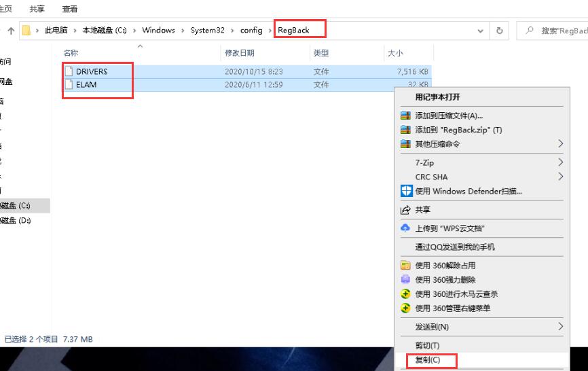Click System32 breadcrumb segment
The width and height of the screenshot is (588, 371).
(207, 31)
